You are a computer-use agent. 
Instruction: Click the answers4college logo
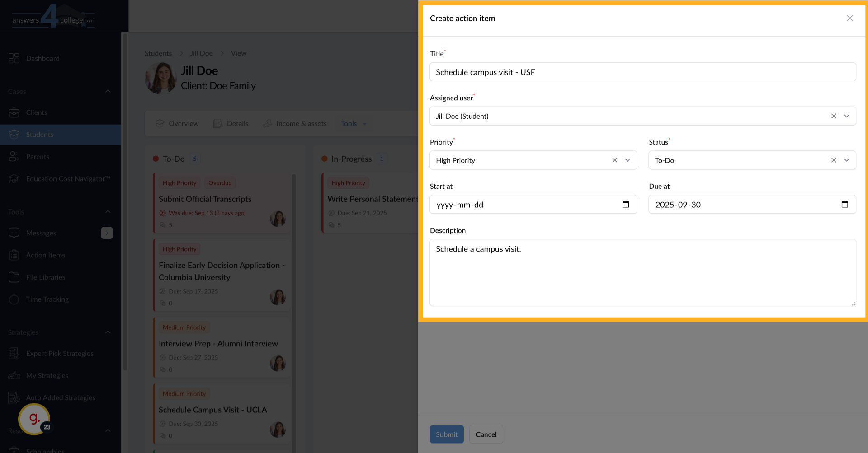(53, 17)
